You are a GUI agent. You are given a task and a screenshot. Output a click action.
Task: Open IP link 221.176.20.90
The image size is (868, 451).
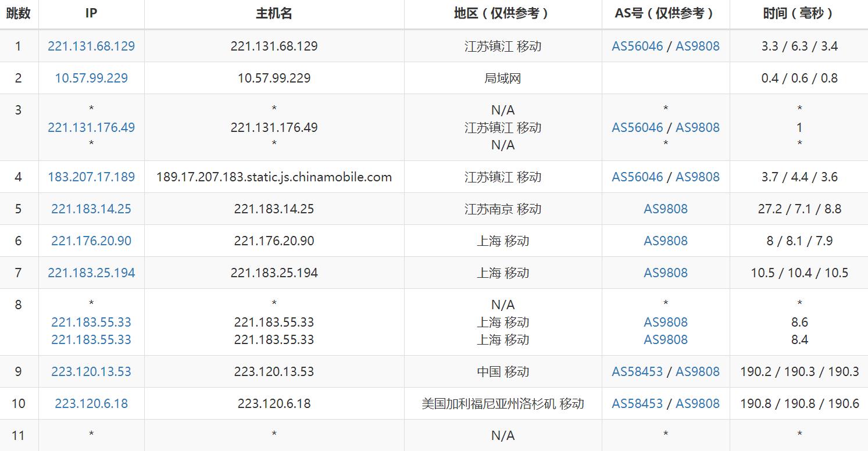(91, 241)
